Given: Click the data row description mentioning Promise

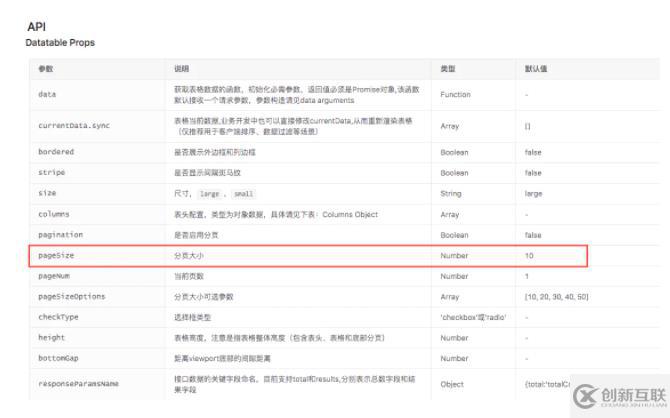Looking at the screenshot, I should (x=297, y=94).
